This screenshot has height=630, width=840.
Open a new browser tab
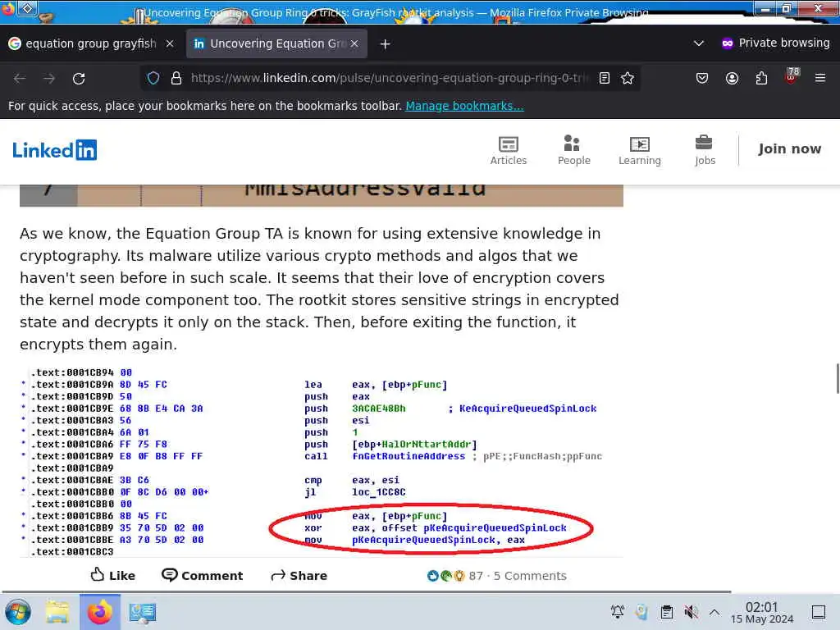pyautogui.click(x=386, y=44)
